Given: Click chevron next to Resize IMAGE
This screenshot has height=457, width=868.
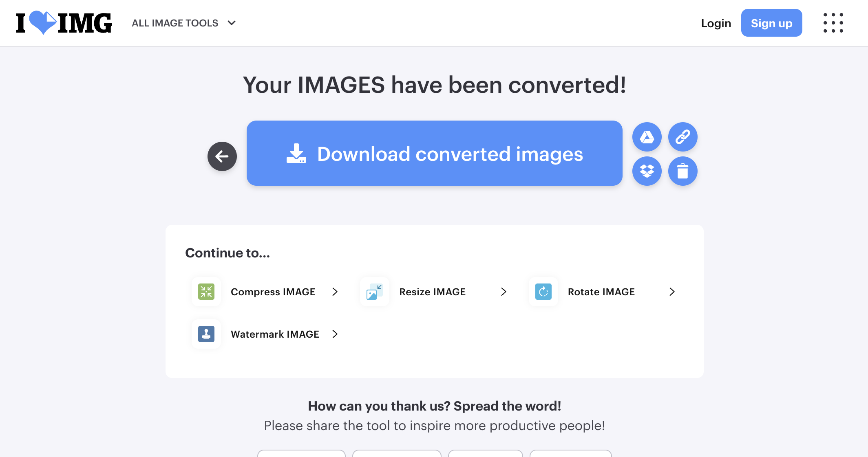Looking at the screenshot, I should pos(504,292).
